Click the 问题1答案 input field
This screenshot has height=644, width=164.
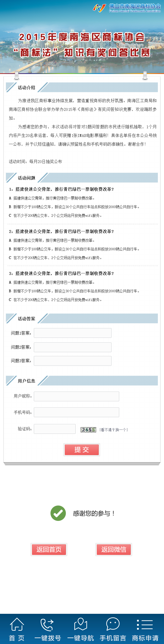[x=73, y=333]
